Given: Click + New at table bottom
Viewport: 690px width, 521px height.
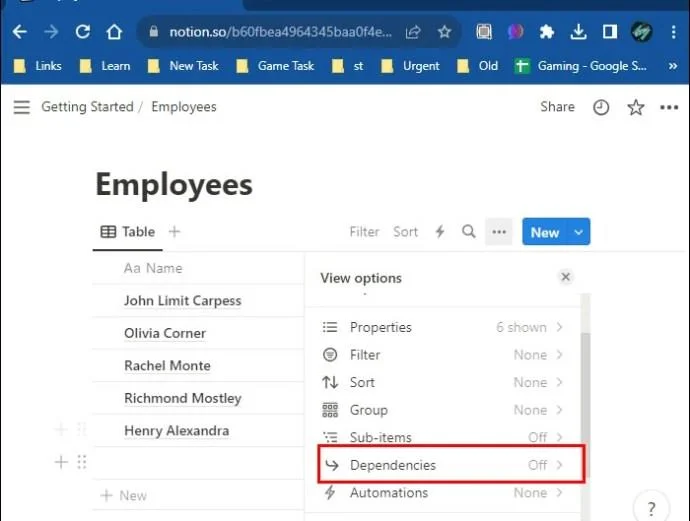Looking at the screenshot, I should [124, 496].
